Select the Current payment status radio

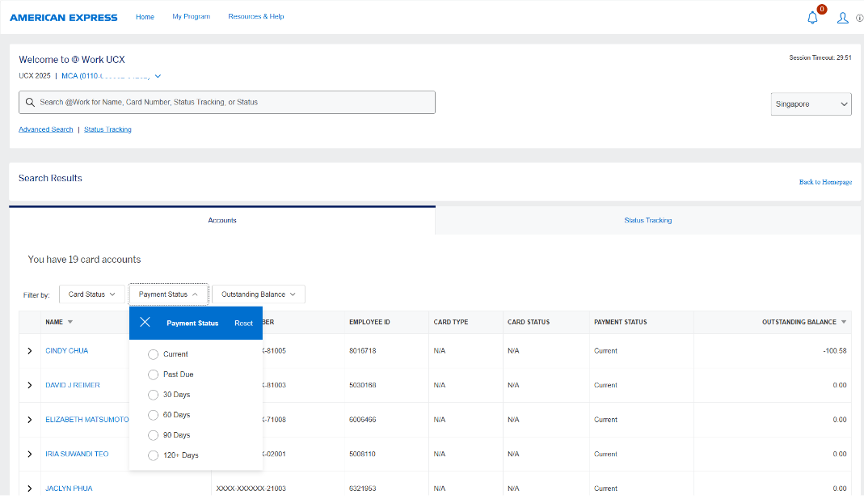[153, 354]
